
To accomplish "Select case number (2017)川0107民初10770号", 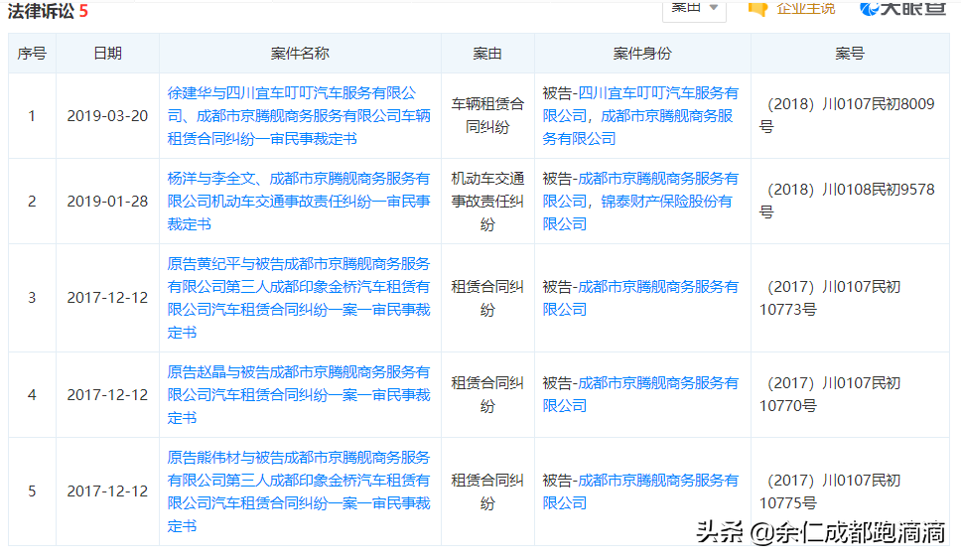I will click(x=831, y=394).
